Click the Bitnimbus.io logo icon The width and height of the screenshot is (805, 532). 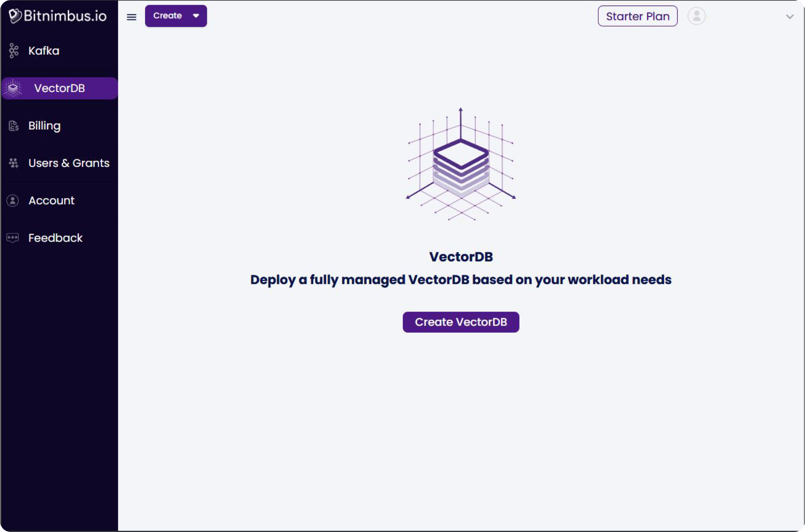click(x=15, y=16)
